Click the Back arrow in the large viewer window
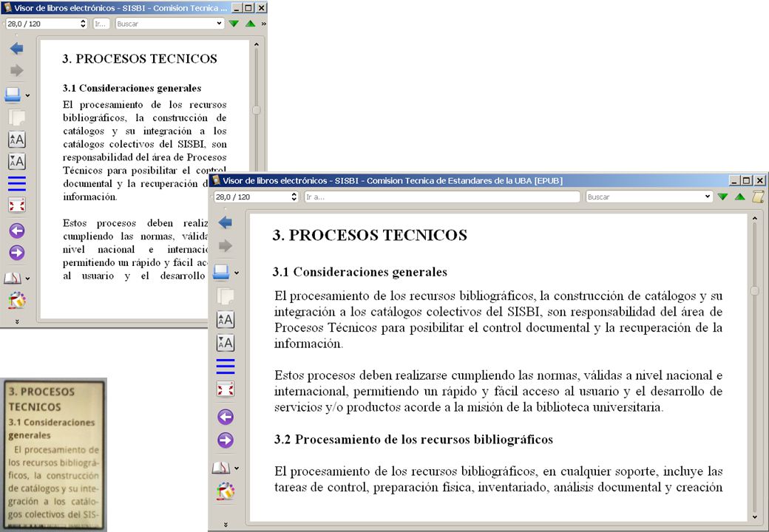 pyautogui.click(x=225, y=223)
